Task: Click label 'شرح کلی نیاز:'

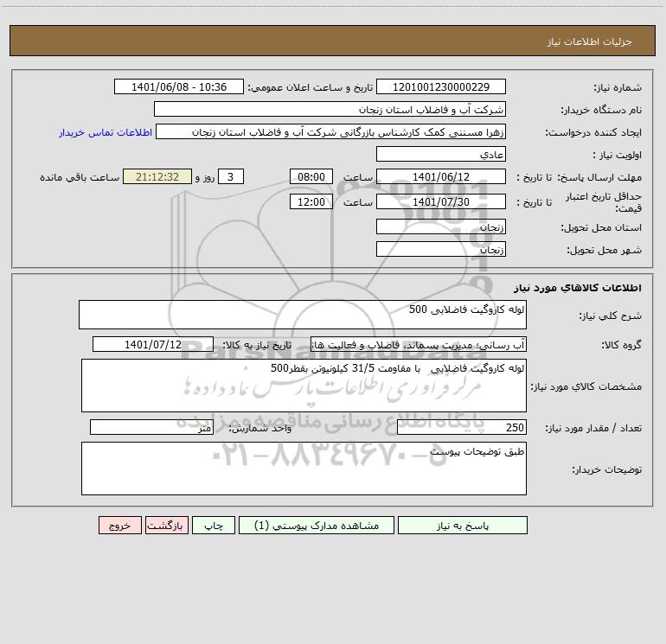Action: point(611,316)
